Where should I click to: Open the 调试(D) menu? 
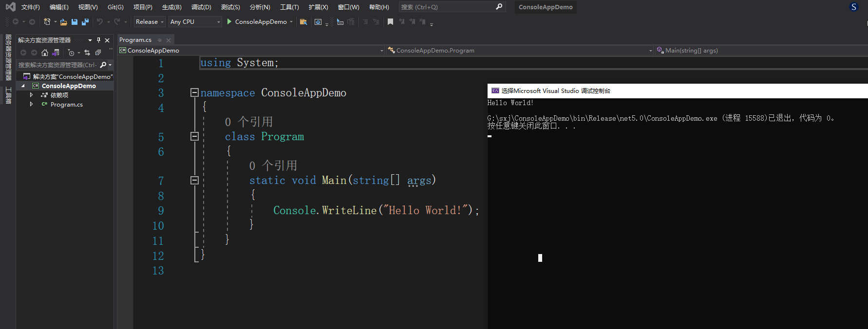[x=201, y=7]
